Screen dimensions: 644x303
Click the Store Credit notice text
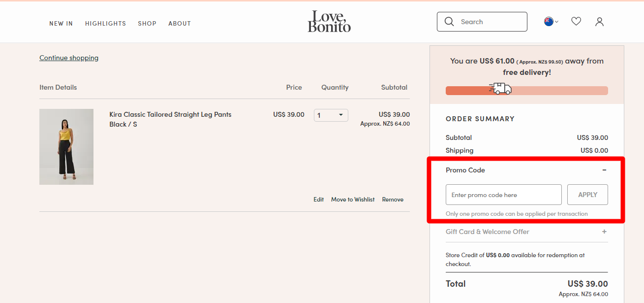[515, 260]
